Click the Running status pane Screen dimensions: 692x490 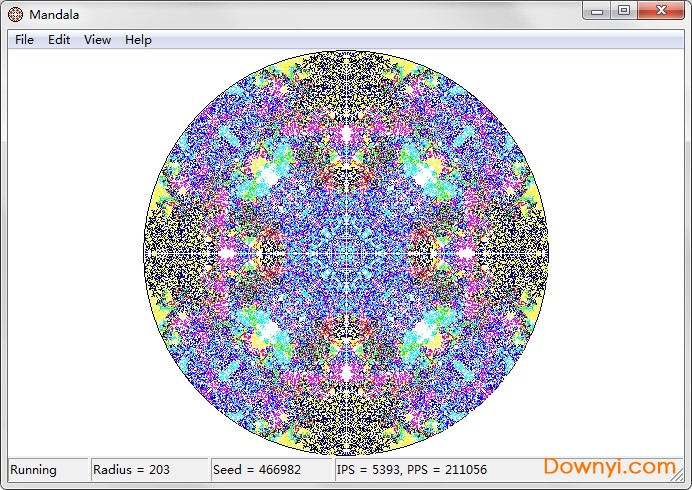click(x=47, y=470)
